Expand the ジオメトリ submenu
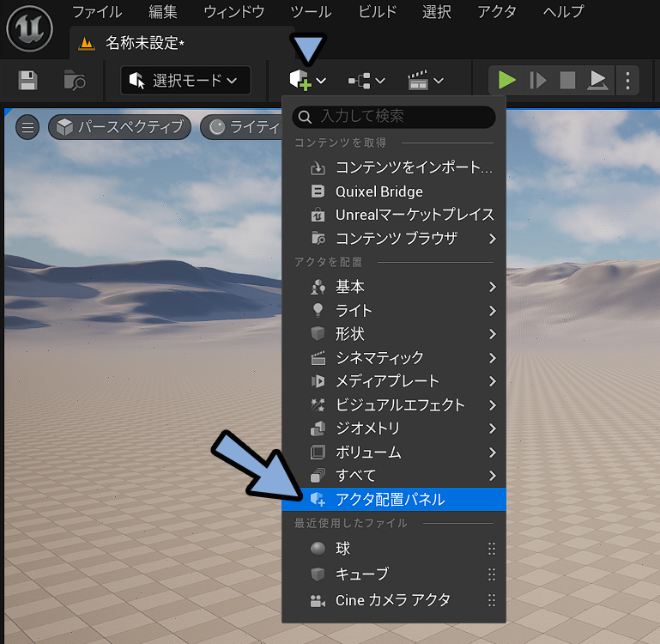 [394, 428]
